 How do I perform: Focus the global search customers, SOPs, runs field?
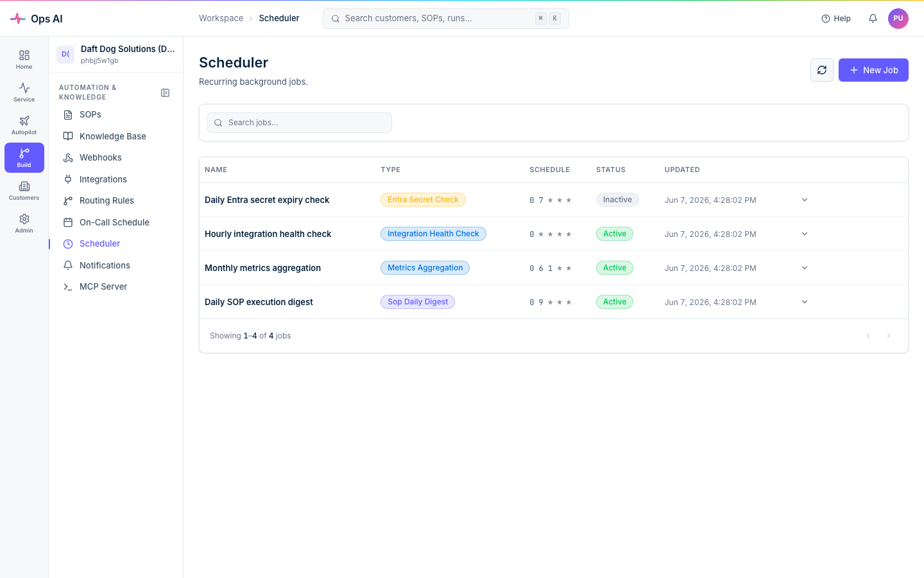pyautogui.click(x=446, y=19)
